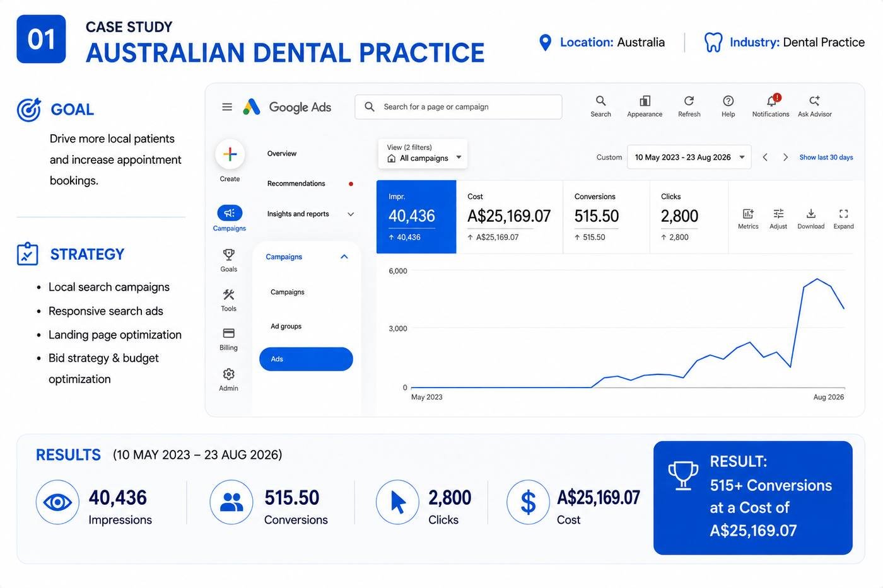Click the Aug 2026 axis label

(828, 397)
